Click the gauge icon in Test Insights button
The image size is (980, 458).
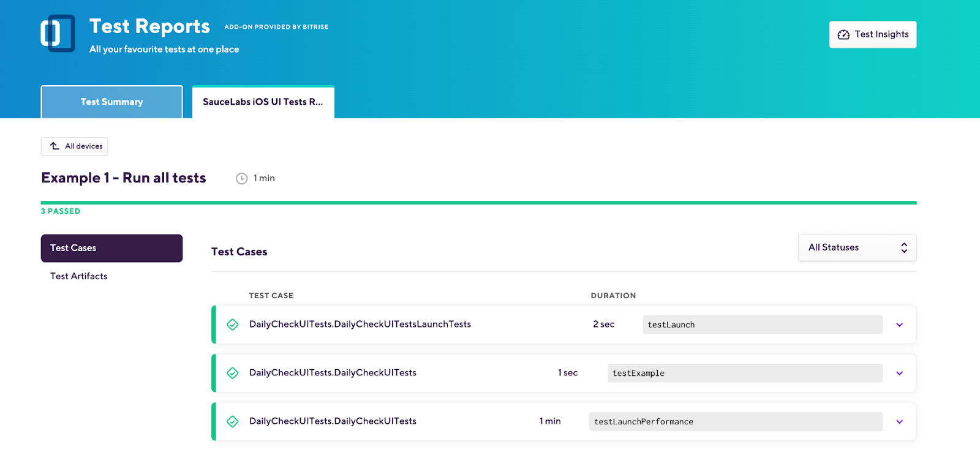843,35
